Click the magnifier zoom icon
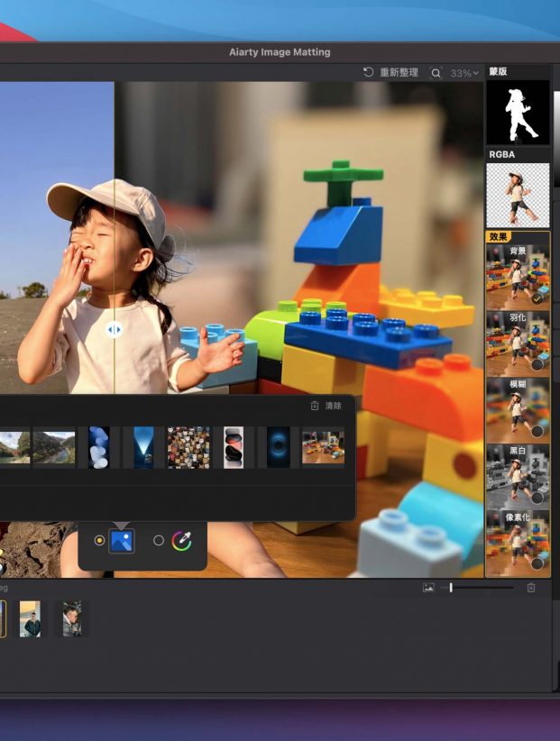The image size is (560, 741). pos(436,73)
